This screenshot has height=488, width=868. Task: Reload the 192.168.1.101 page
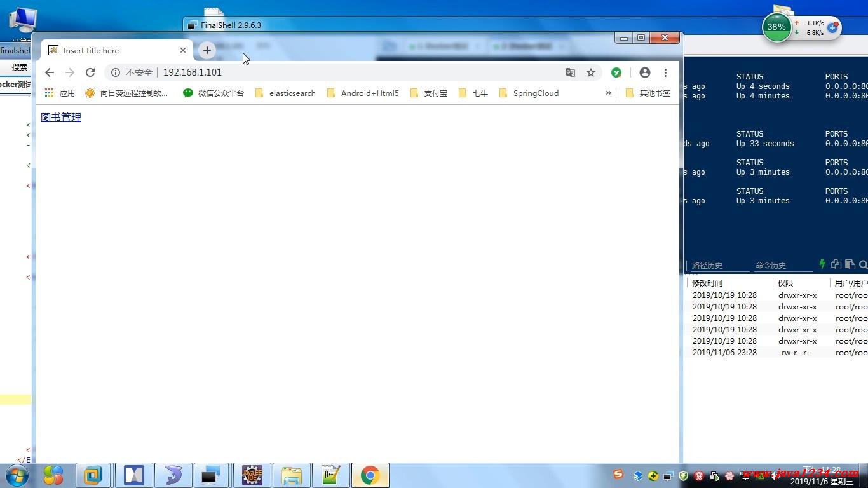tap(90, 72)
